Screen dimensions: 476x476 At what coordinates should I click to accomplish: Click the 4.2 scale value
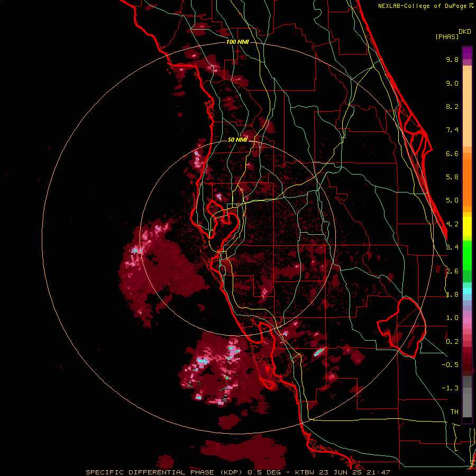452,224
